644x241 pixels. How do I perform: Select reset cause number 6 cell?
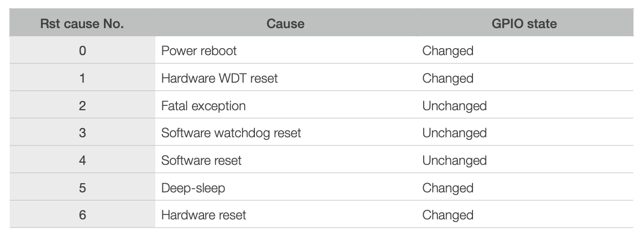pyautogui.click(x=82, y=215)
